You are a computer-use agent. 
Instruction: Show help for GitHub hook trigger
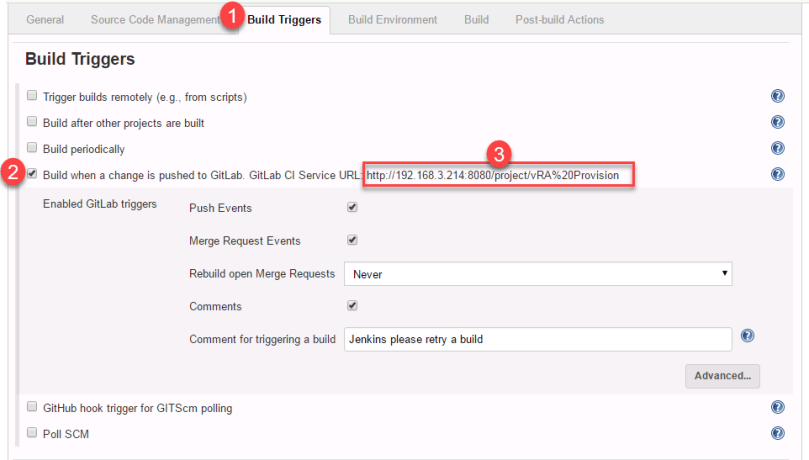point(777,408)
